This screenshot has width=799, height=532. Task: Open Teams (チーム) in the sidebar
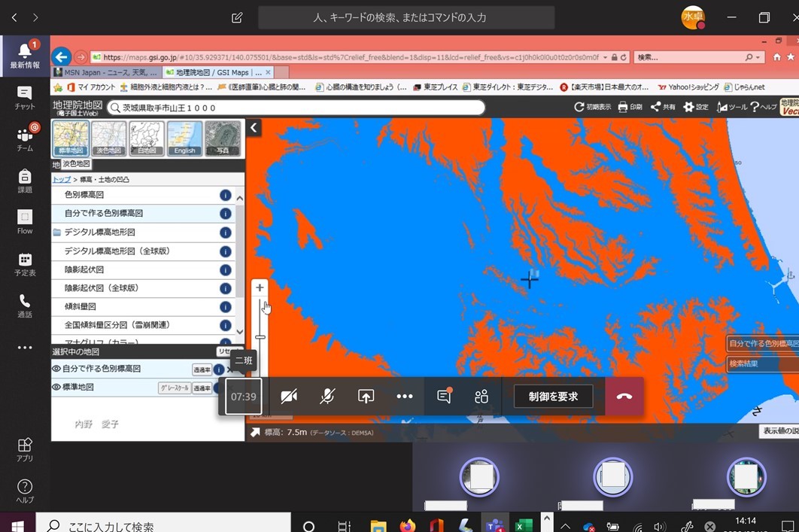[25, 139]
